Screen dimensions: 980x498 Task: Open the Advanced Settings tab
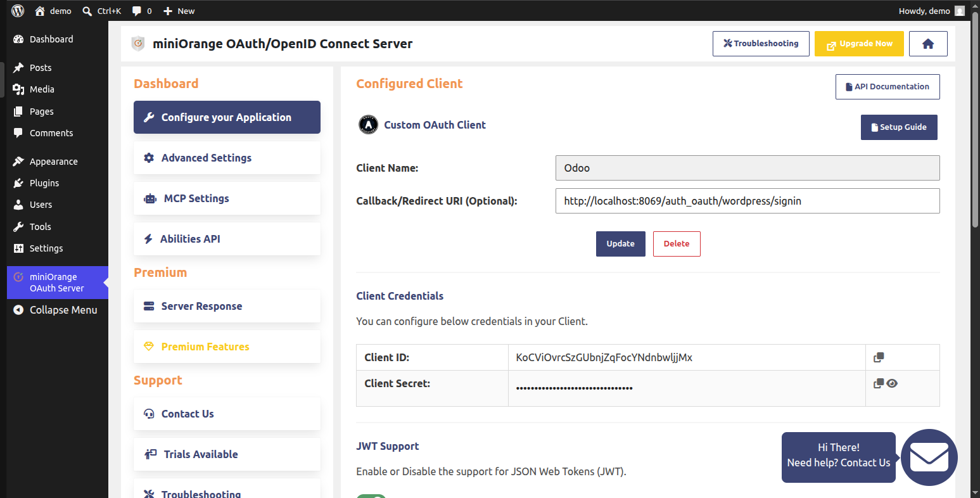(227, 158)
